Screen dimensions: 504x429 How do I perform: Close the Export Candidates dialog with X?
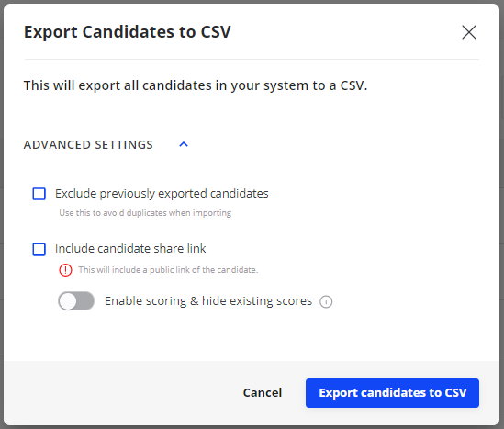point(469,32)
